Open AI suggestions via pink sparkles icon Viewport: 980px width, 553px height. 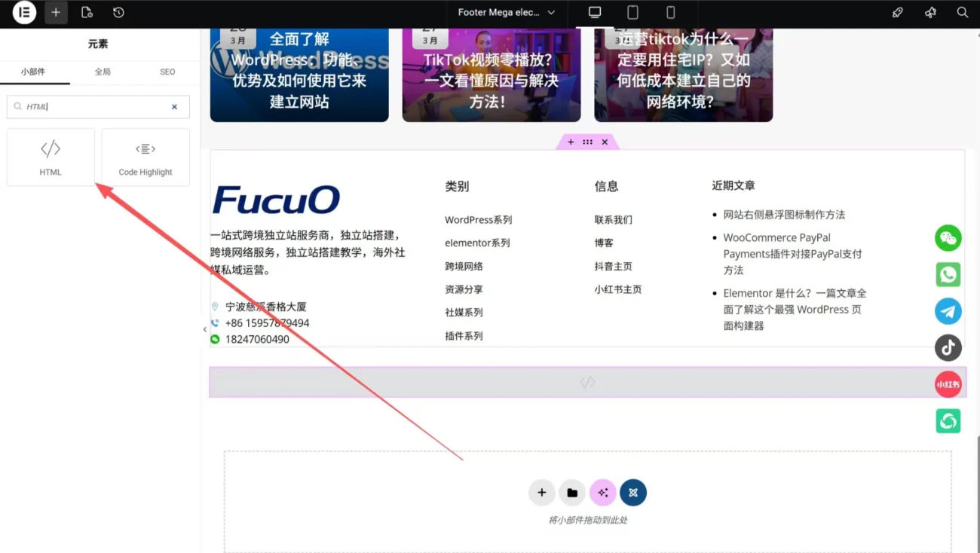(602, 492)
